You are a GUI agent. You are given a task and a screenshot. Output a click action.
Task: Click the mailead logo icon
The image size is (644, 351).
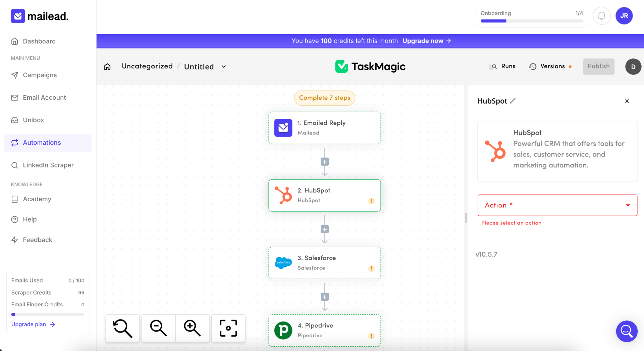(x=18, y=16)
